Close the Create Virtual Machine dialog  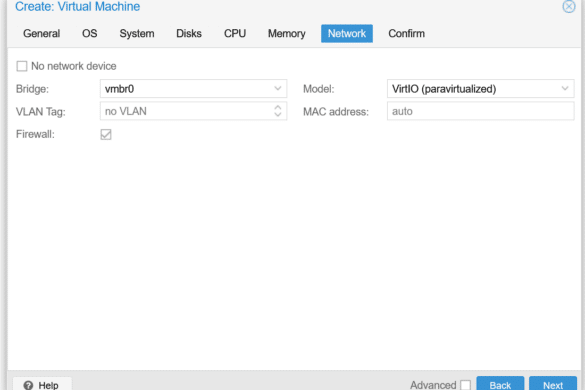coord(569,6)
